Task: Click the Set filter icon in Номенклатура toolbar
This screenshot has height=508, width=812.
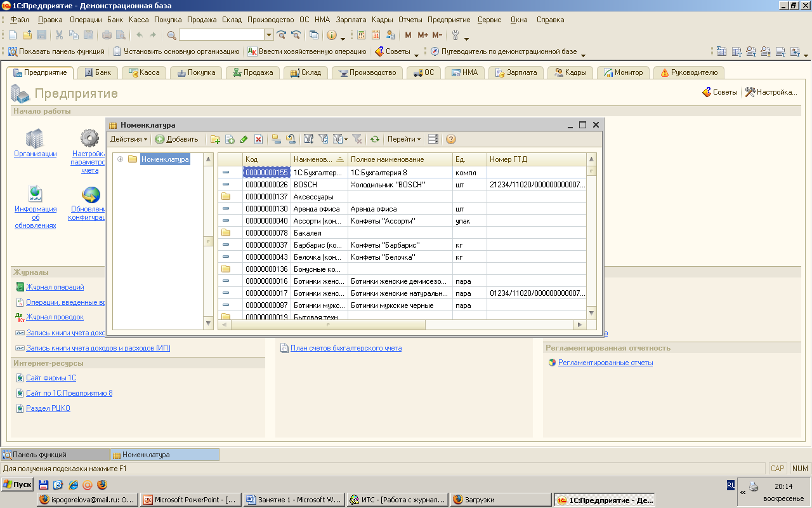Action: point(309,139)
